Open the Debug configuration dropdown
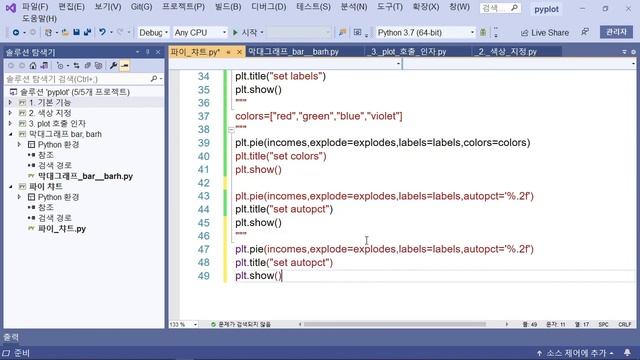The width and height of the screenshot is (640, 360). click(153, 32)
